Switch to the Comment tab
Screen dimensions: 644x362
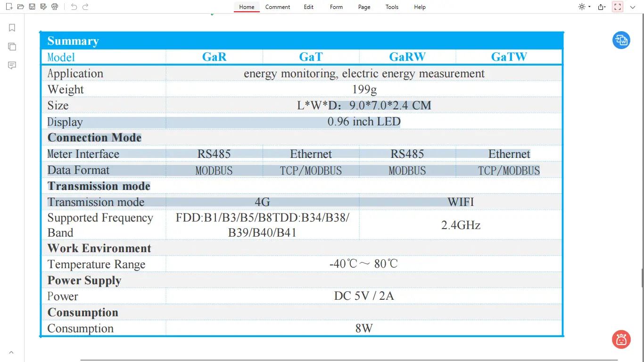(x=278, y=7)
